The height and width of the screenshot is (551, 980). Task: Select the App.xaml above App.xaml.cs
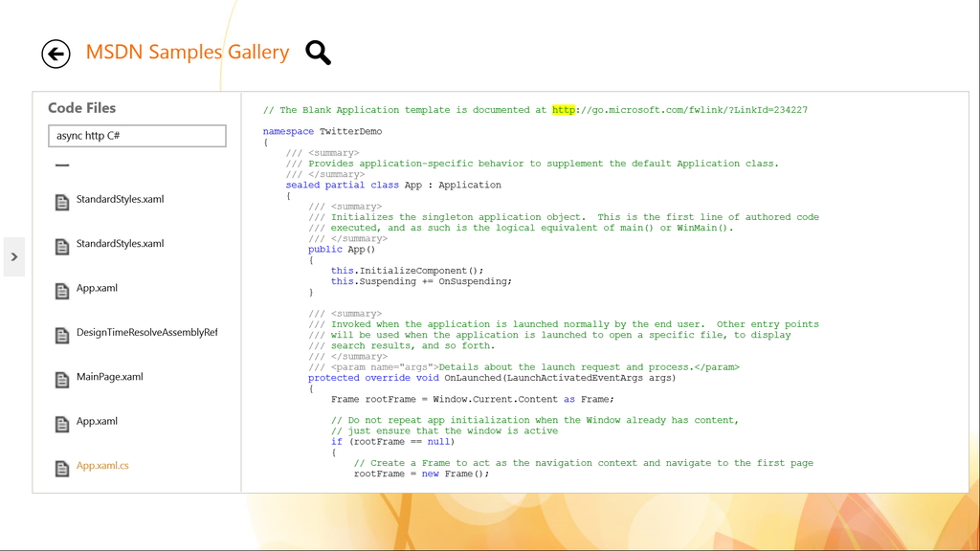(97, 421)
